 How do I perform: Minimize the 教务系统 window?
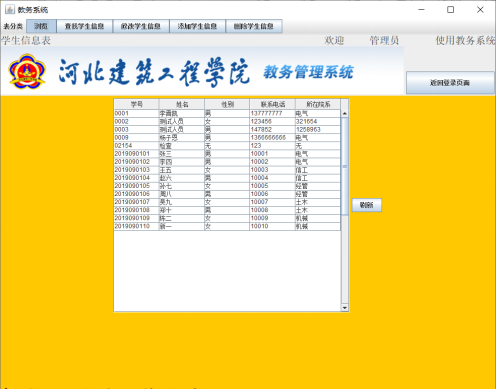422,10
